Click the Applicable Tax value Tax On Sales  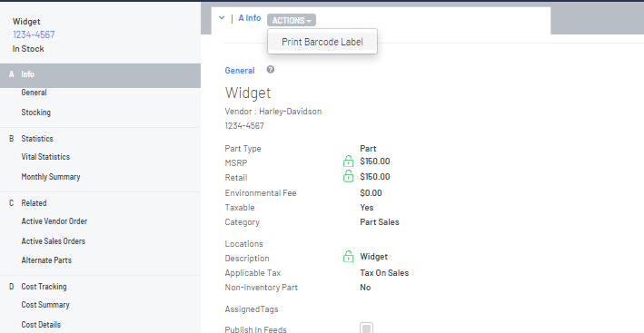pyautogui.click(x=384, y=273)
